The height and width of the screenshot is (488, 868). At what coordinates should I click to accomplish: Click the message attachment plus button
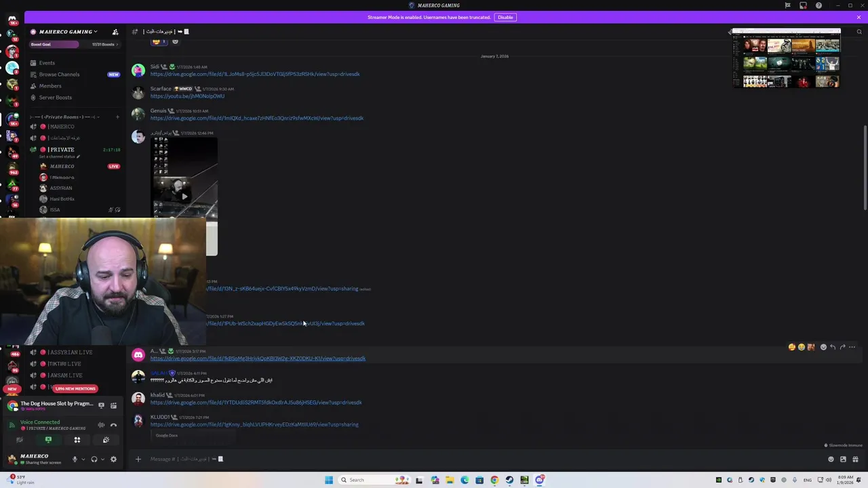point(138,459)
